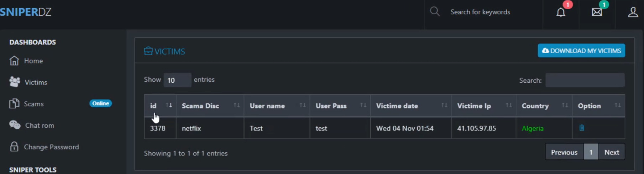Click the Online badge next to Scams

(100, 103)
